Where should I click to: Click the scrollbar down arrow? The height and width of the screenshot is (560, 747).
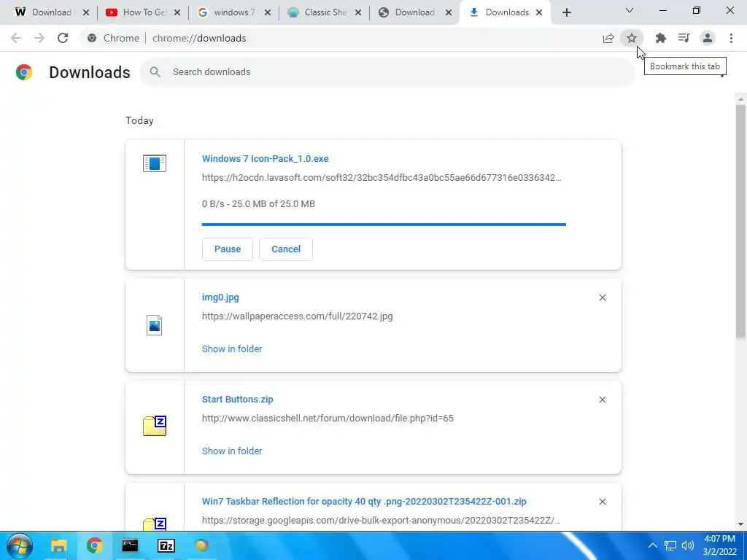tap(740, 524)
